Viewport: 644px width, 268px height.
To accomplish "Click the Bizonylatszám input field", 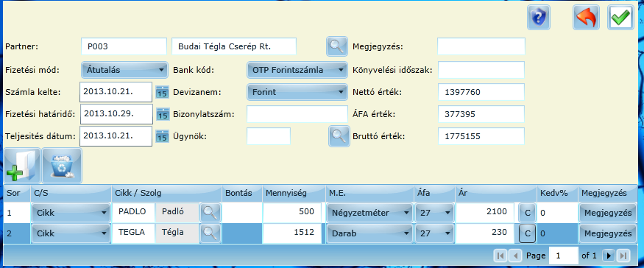I will pos(297,114).
